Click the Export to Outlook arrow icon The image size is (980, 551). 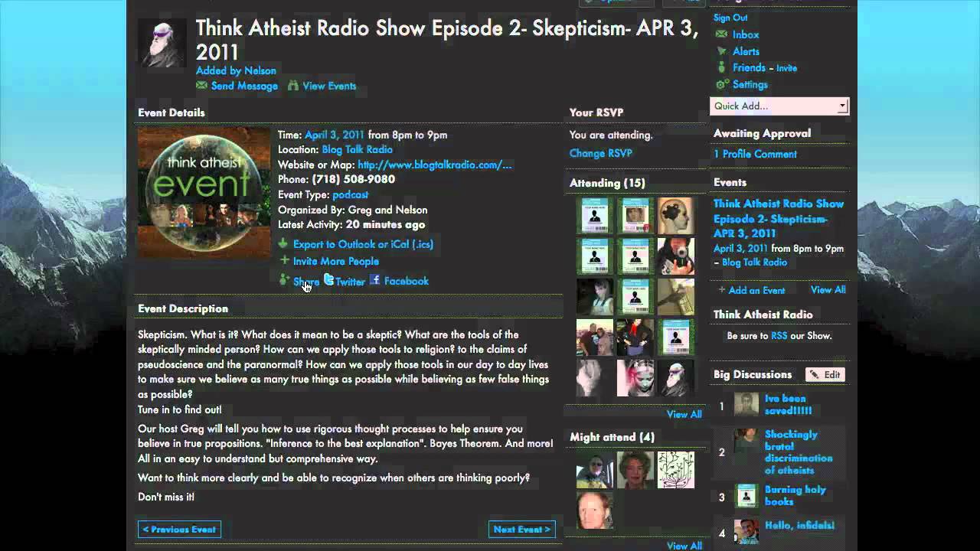point(283,244)
